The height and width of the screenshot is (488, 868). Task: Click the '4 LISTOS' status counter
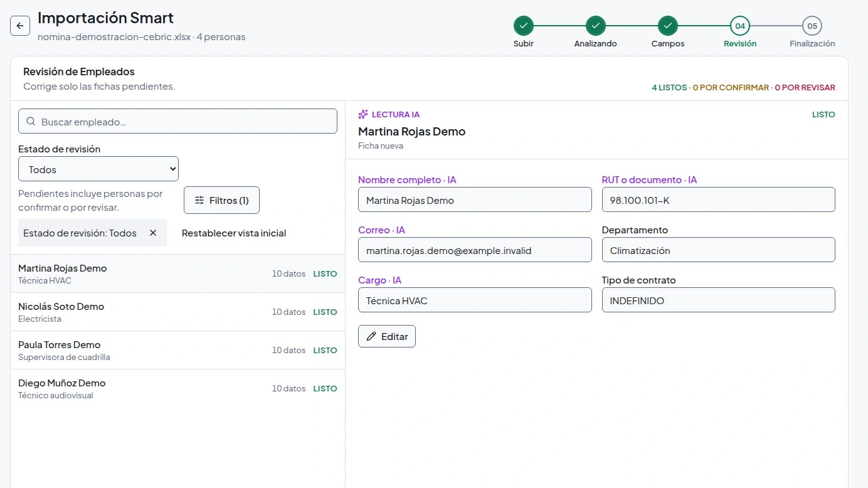click(x=669, y=87)
